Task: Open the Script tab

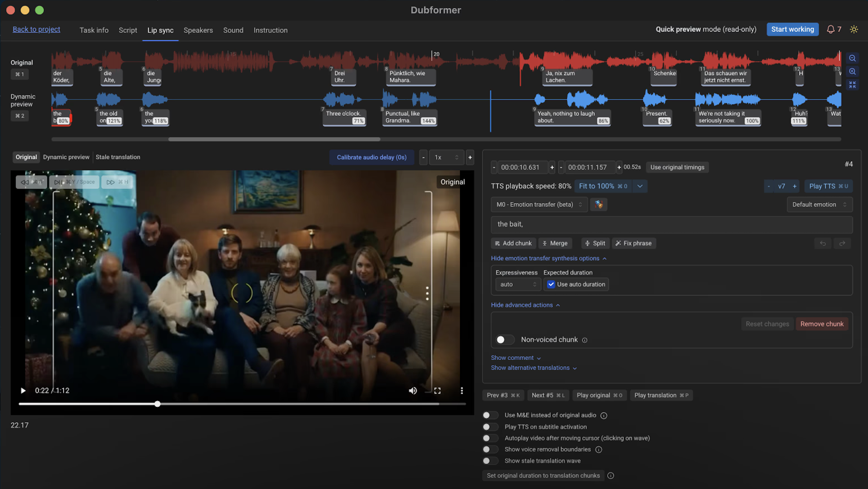Action: point(127,30)
